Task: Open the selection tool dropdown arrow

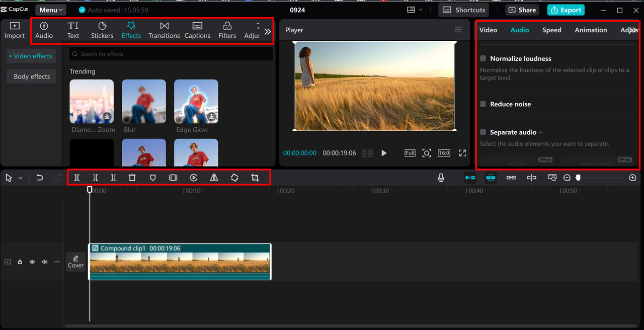Action: [x=21, y=178]
